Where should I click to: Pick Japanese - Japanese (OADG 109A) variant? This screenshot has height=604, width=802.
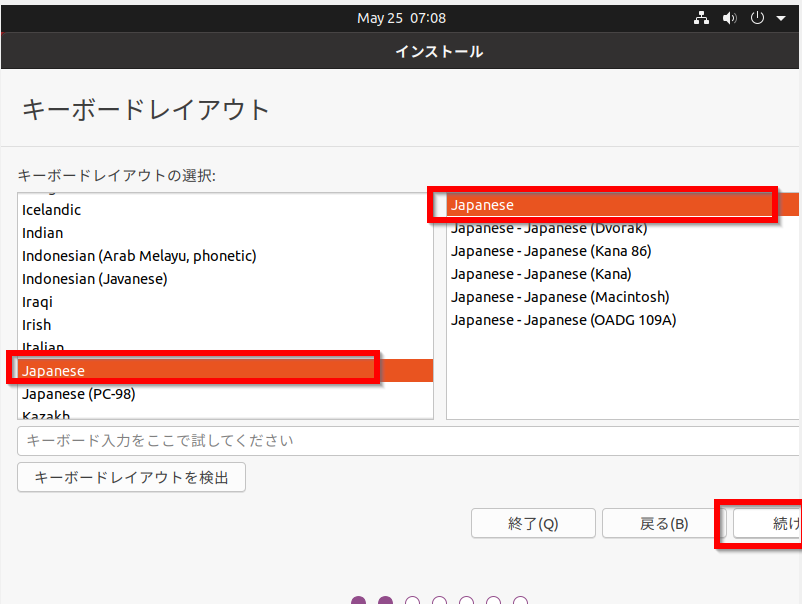(564, 320)
